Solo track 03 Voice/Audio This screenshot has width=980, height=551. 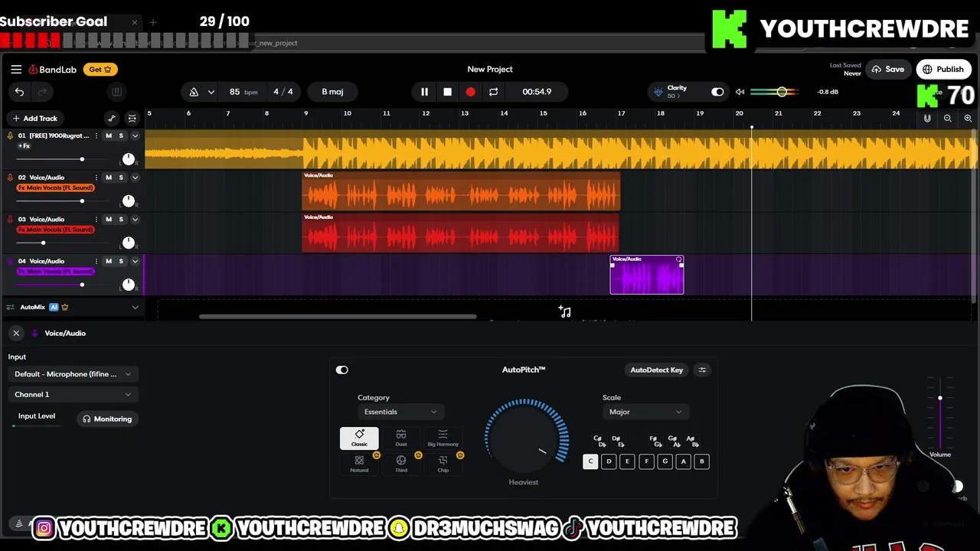pos(121,220)
